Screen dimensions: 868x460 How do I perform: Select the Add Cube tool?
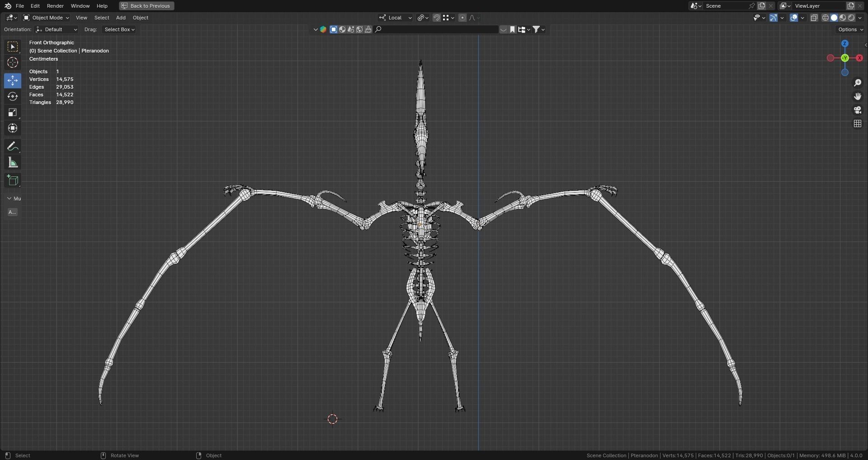[x=13, y=180]
